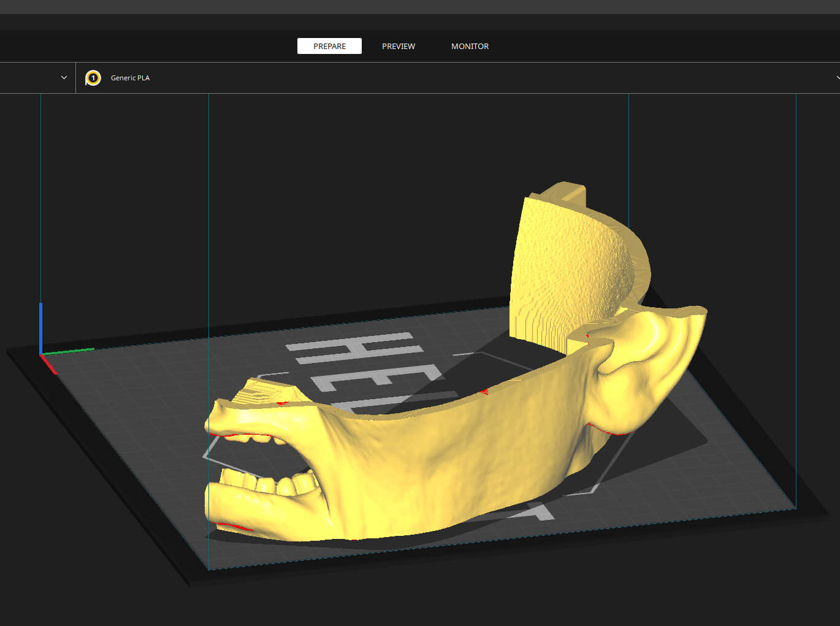The image size is (840, 626).
Task: Switch to the PREPARE stage tab
Action: [x=329, y=46]
